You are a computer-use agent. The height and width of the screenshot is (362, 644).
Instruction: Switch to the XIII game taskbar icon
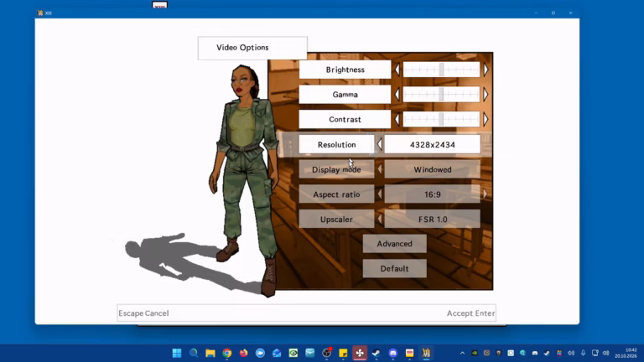pyautogui.click(x=426, y=353)
